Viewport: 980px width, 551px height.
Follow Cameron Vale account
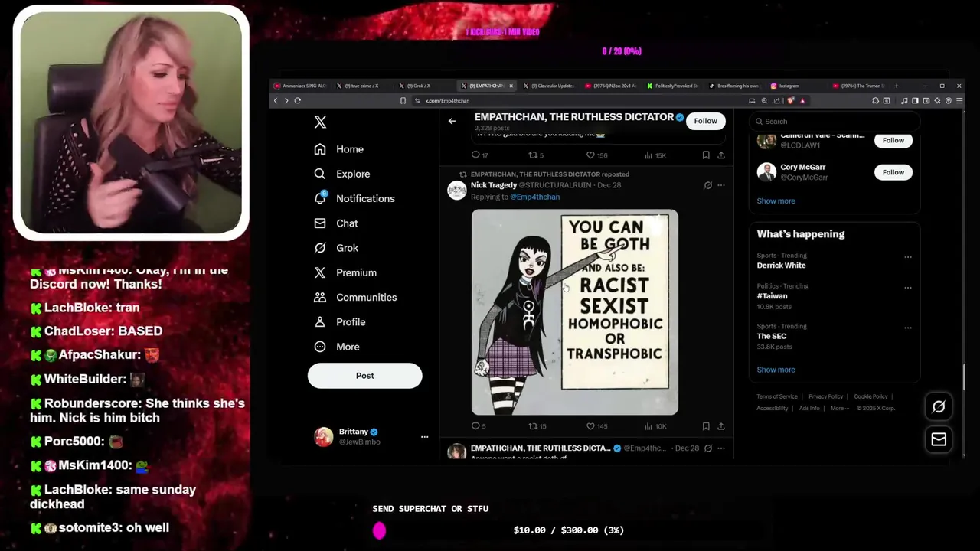tap(893, 140)
